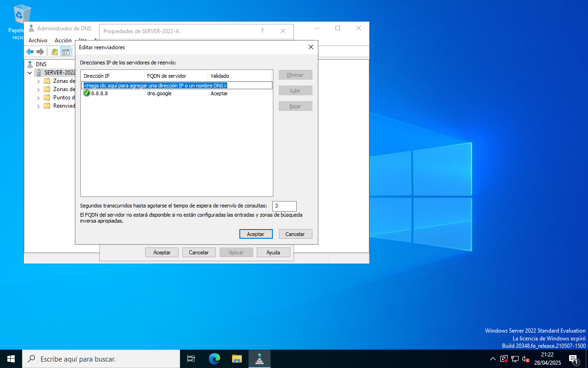Expand the Reenviad folder in DNS tree

pos(39,106)
